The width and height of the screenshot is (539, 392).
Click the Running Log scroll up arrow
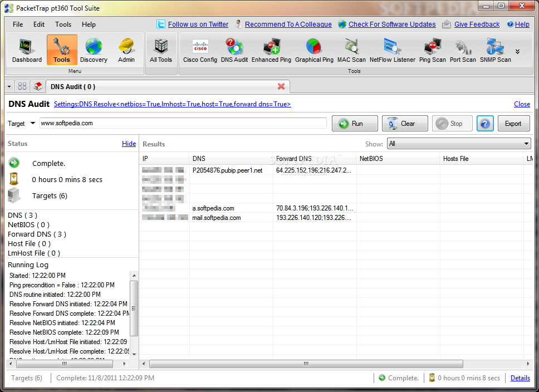134,276
